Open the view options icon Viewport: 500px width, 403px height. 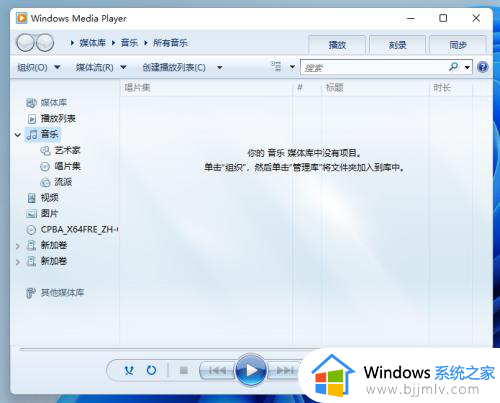[276, 67]
